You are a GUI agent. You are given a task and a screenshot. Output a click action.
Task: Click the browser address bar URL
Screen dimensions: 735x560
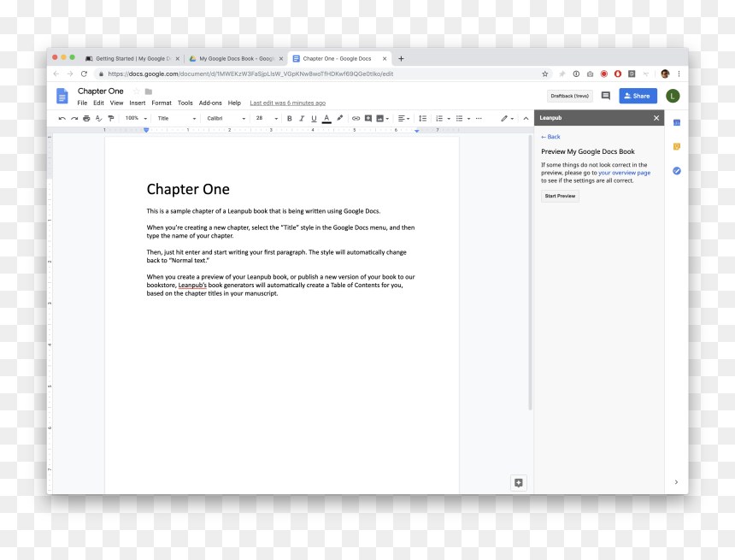(250, 74)
